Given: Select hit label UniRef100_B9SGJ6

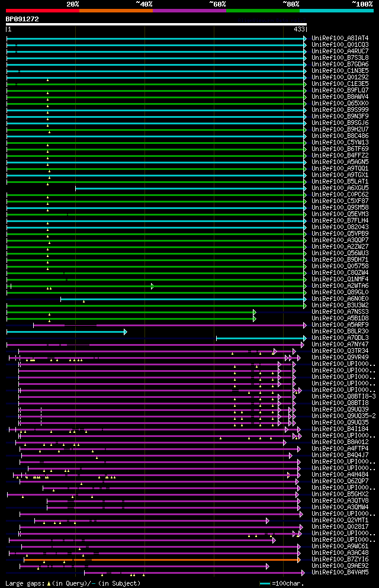Looking at the screenshot, I should pos(340,123).
